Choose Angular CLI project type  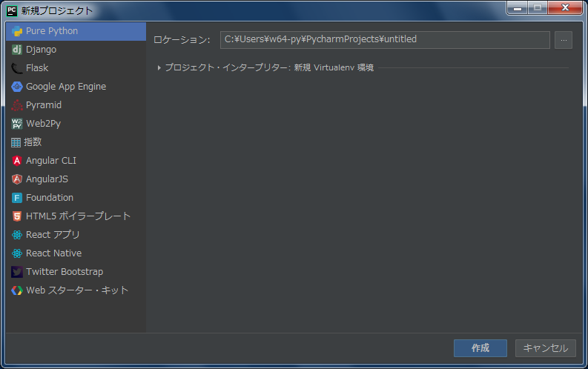click(76, 161)
